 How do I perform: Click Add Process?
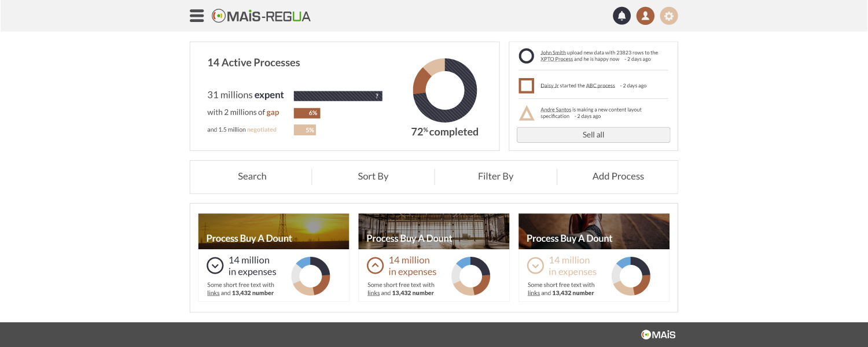[x=618, y=176]
